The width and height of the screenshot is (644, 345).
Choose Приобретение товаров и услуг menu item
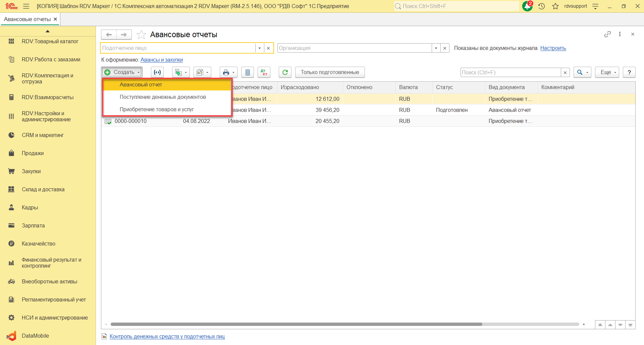tap(157, 110)
